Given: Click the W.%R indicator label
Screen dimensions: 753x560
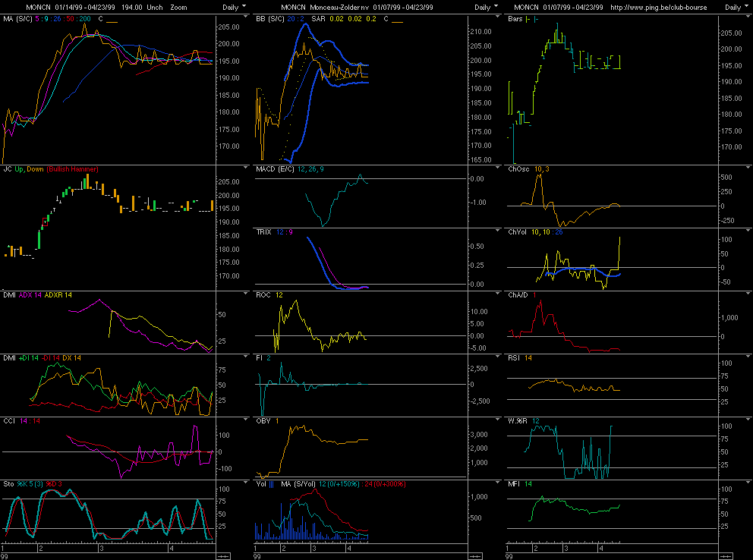Looking at the screenshot, I should [518, 421].
